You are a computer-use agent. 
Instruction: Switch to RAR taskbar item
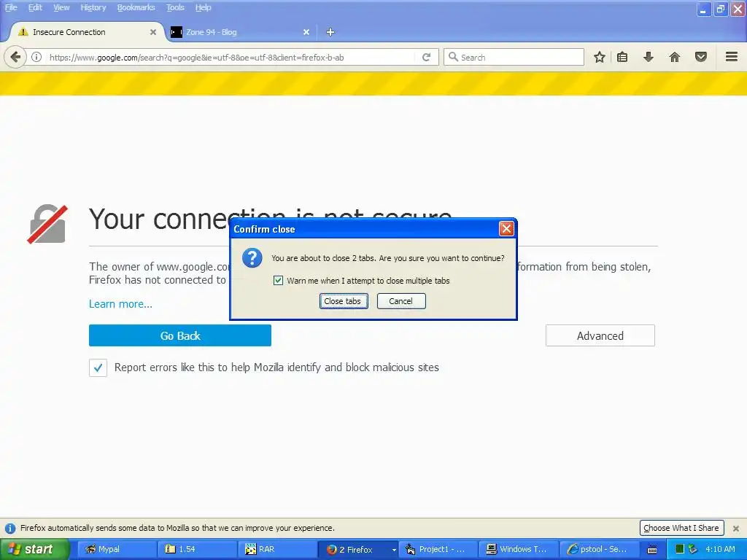[278, 550]
